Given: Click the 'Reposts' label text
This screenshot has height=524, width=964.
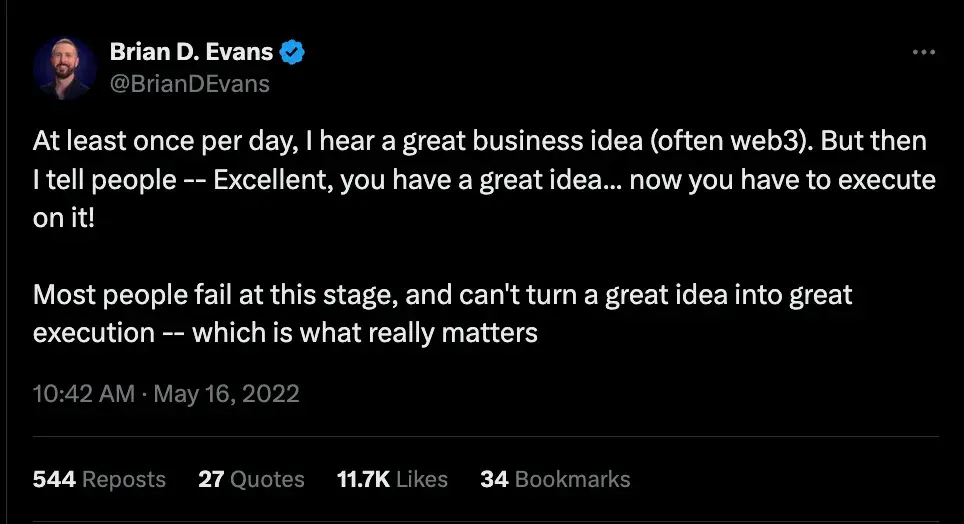Looking at the screenshot, I should click(x=124, y=479).
